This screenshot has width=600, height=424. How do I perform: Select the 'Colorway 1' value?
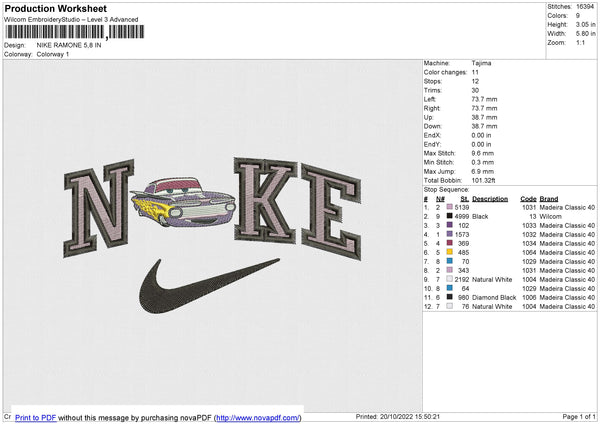(x=53, y=54)
